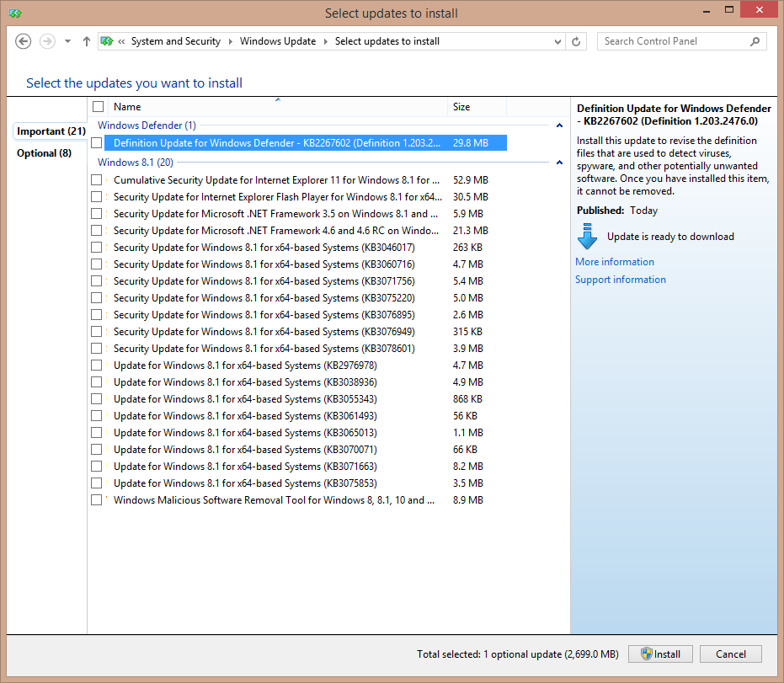Open the Support information link

(x=621, y=280)
